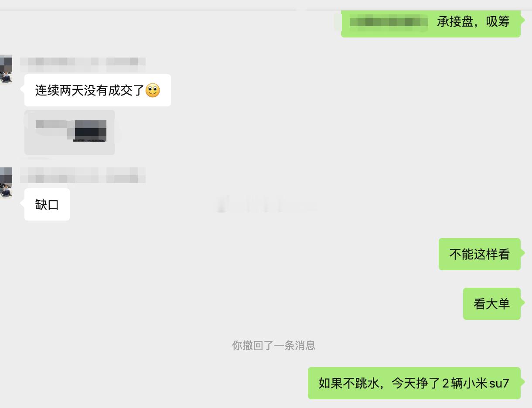Viewport: 532px width, 408px height.
Task: Select the 不能这样看 message bubble
Action: 480,254
